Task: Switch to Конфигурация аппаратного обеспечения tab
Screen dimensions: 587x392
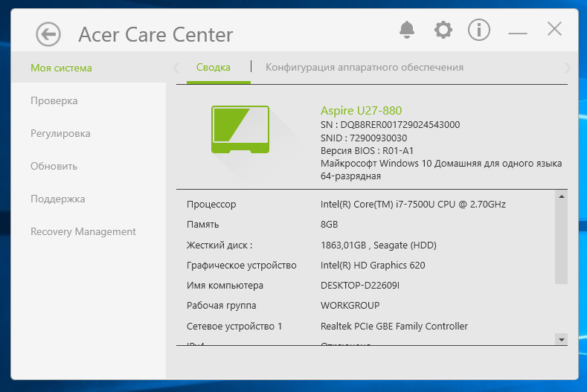Action: point(365,68)
